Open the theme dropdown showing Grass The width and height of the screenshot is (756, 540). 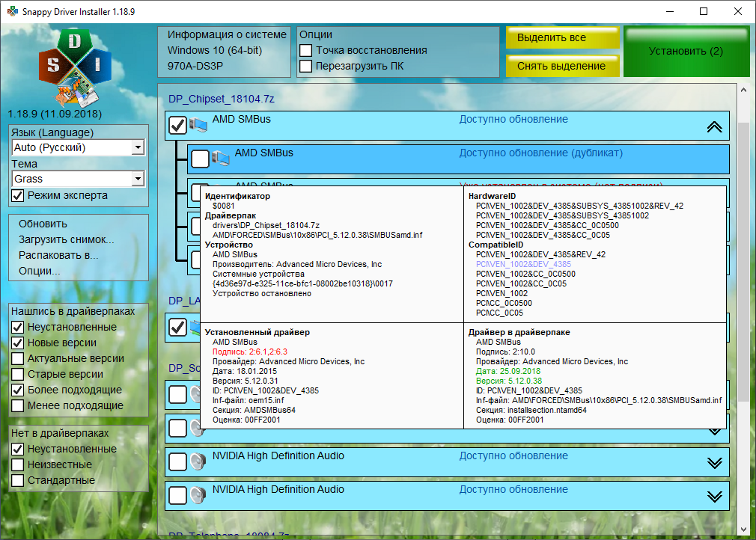point(138,179)
